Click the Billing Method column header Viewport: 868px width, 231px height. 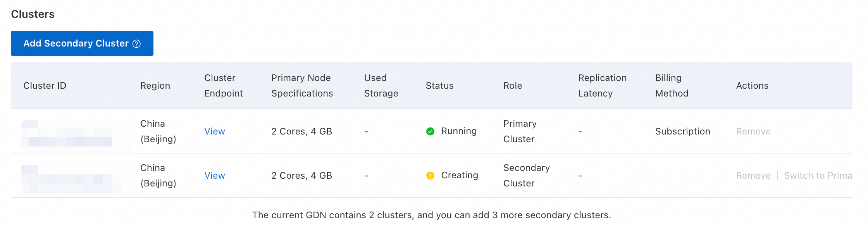coord(672,86)
